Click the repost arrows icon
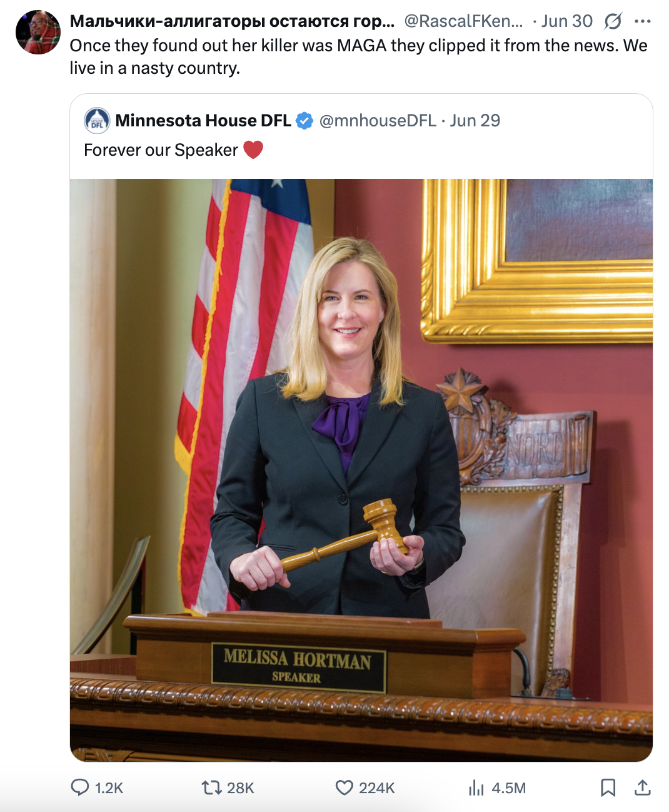Screen dimensions: 669x812 [211, 787]
